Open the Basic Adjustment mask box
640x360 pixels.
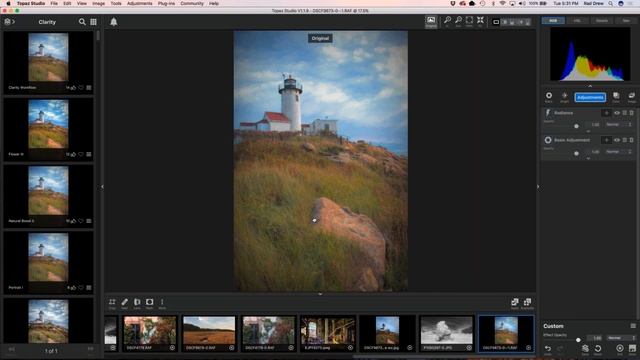click(x=606, y=140)
